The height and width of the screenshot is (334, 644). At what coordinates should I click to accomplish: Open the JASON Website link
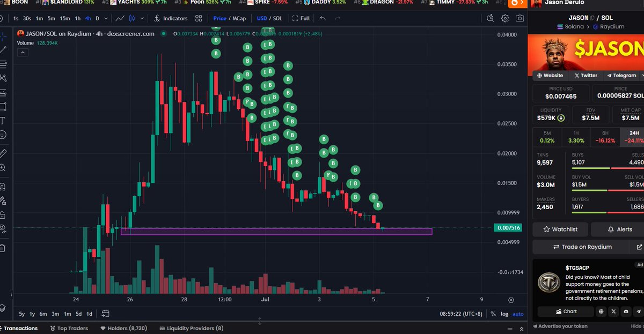tap(550, 76)
